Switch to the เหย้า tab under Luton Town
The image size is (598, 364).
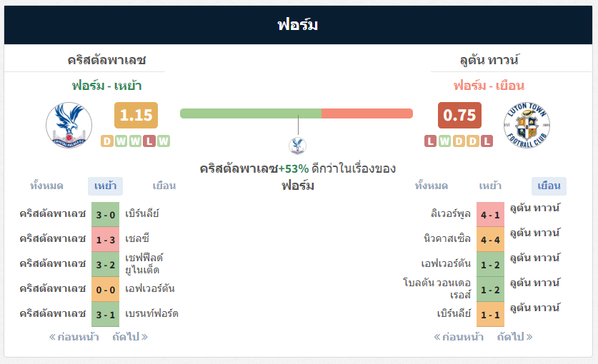(490, 186)
